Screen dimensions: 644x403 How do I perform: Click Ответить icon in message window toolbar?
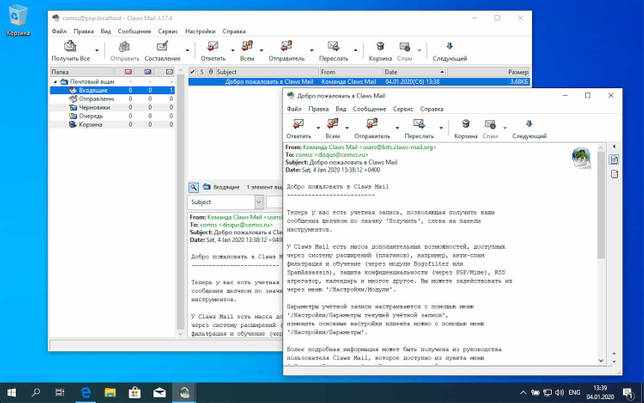pos(298,124)
